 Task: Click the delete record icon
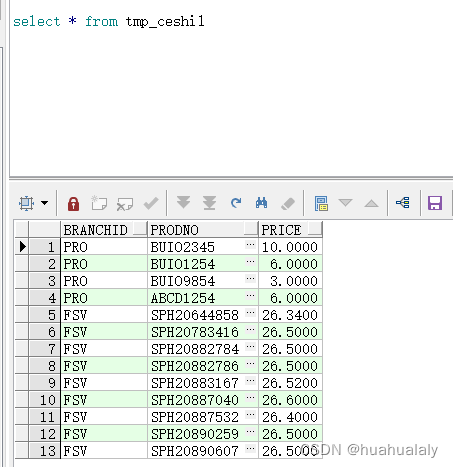click(x=125, y=204)
